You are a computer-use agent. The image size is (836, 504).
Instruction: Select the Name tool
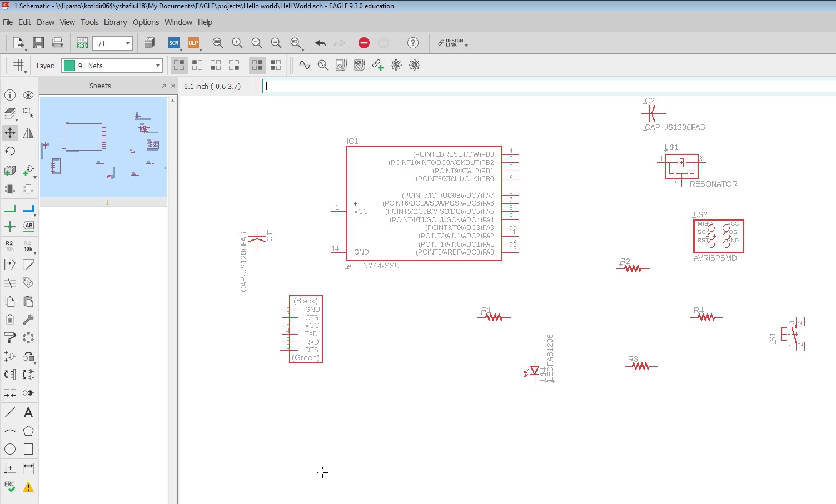(x=10, y=246)
